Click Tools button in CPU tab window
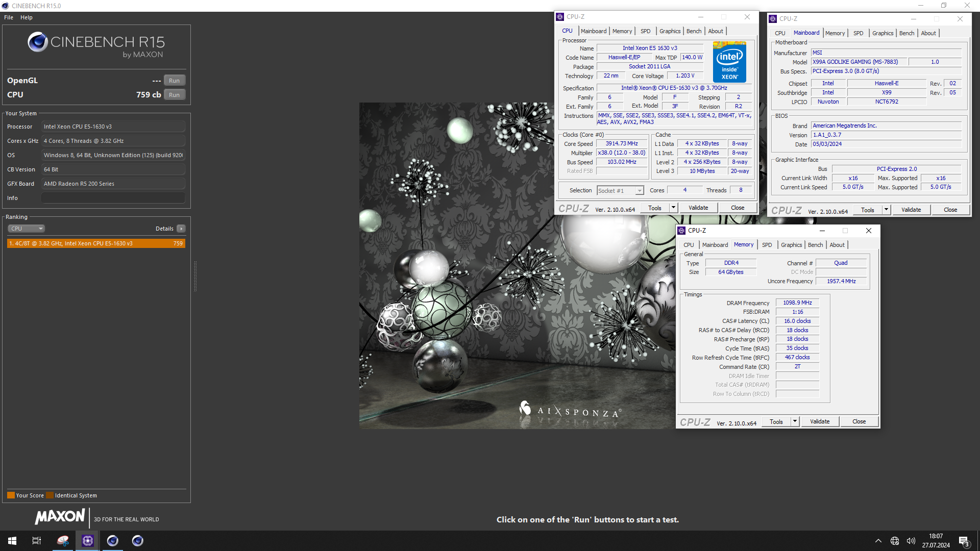 [655, 208]
